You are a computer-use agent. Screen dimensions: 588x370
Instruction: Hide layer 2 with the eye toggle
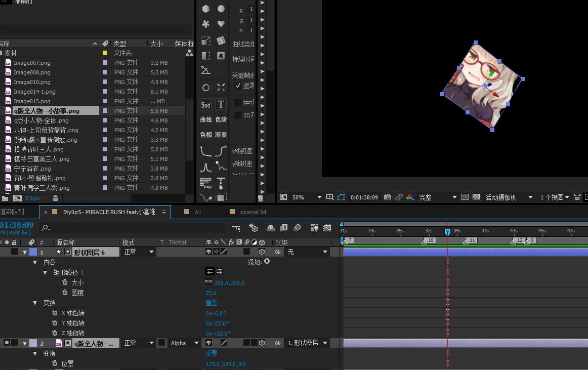[x=7, y=343]
